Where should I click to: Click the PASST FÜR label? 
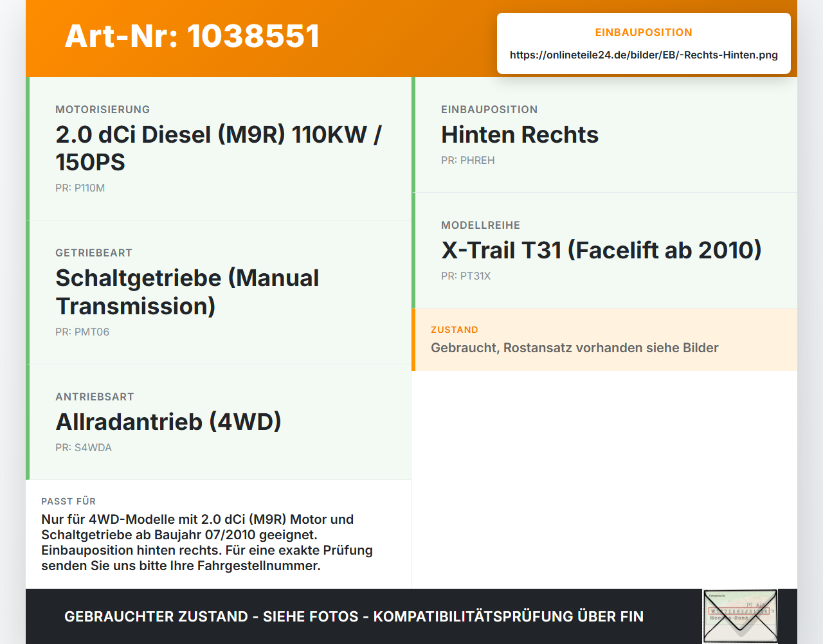[x=68, y=501]
